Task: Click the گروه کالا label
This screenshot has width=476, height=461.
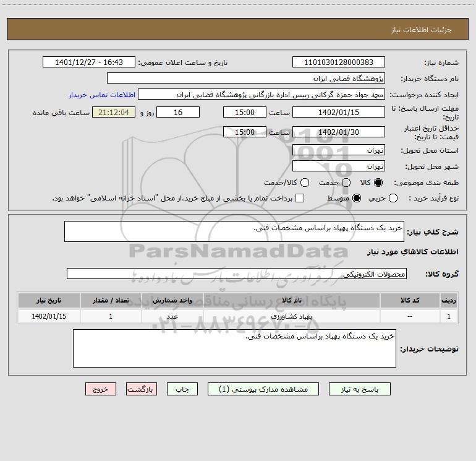Action: (x=442, y=274)
